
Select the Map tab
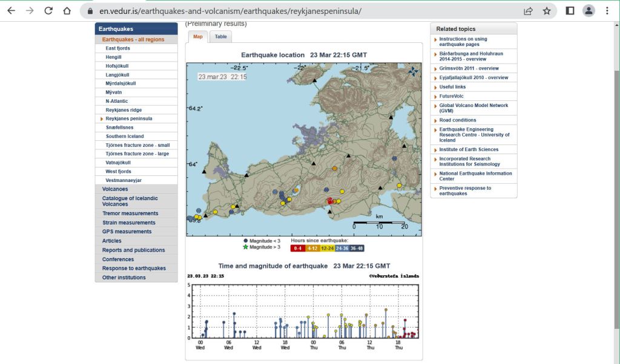197,36
